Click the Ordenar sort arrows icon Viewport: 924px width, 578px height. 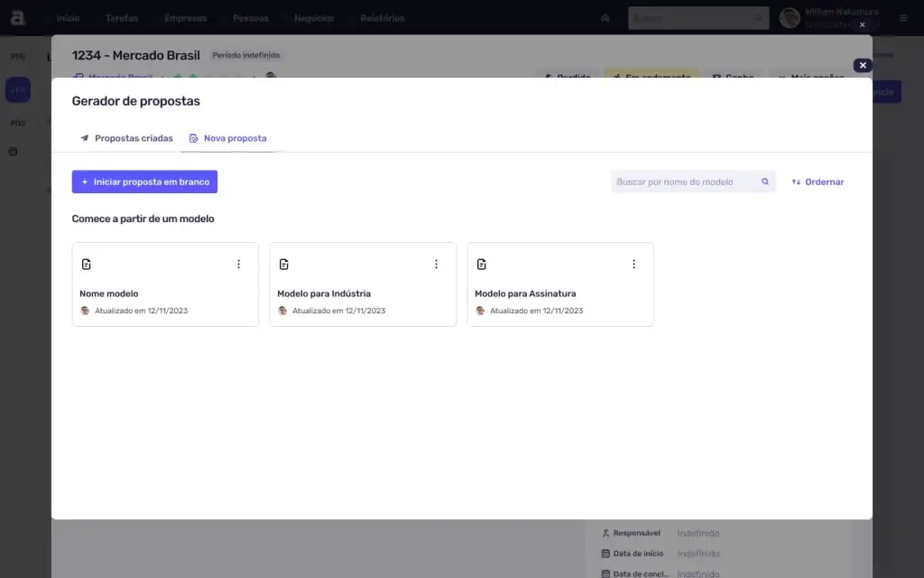point(797,182)
